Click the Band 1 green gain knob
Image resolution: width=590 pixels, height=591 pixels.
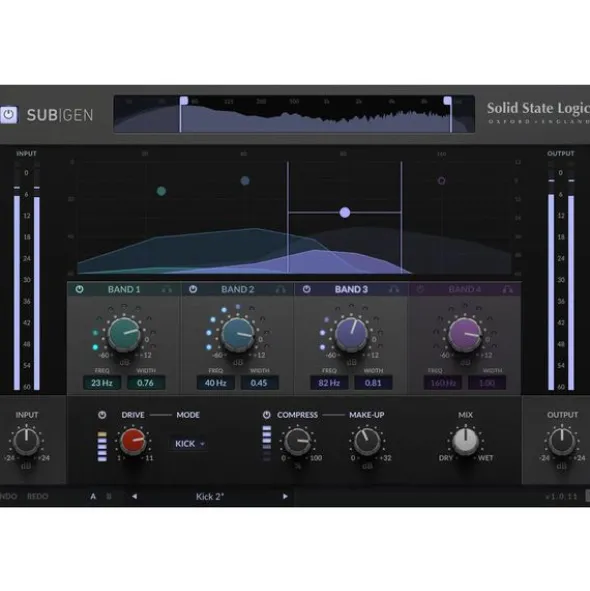click(x=124, y=334)
